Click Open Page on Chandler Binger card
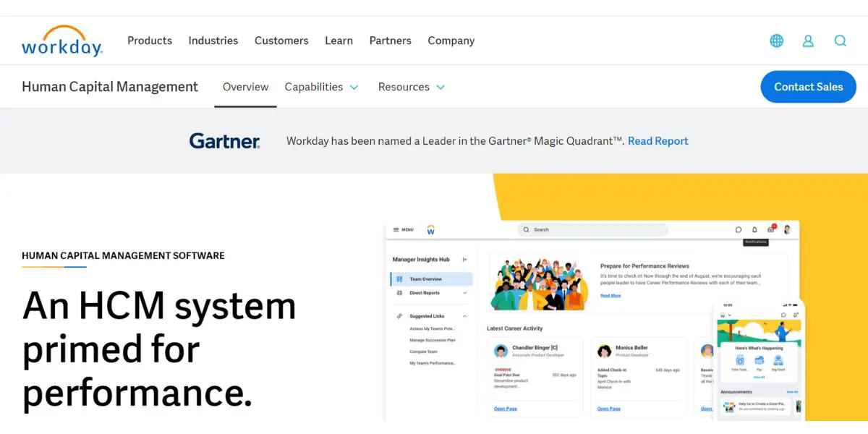Viewport: 868px width, 434px height. (506, 409)
